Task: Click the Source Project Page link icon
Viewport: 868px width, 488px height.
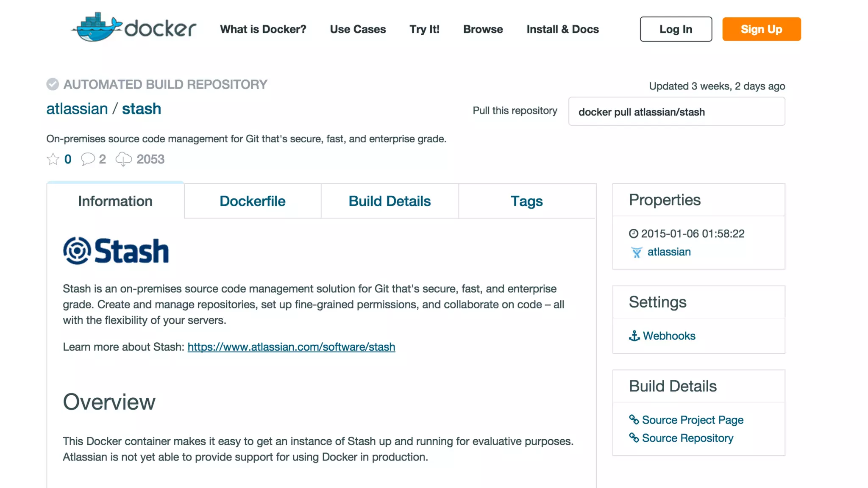Action: (634, 420)
